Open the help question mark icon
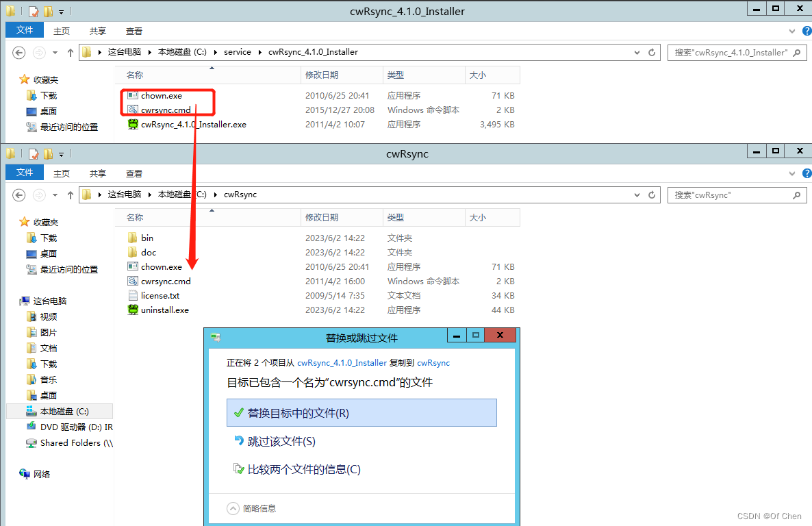The width and height of the screenshot is (812, 526). point(807,30)
